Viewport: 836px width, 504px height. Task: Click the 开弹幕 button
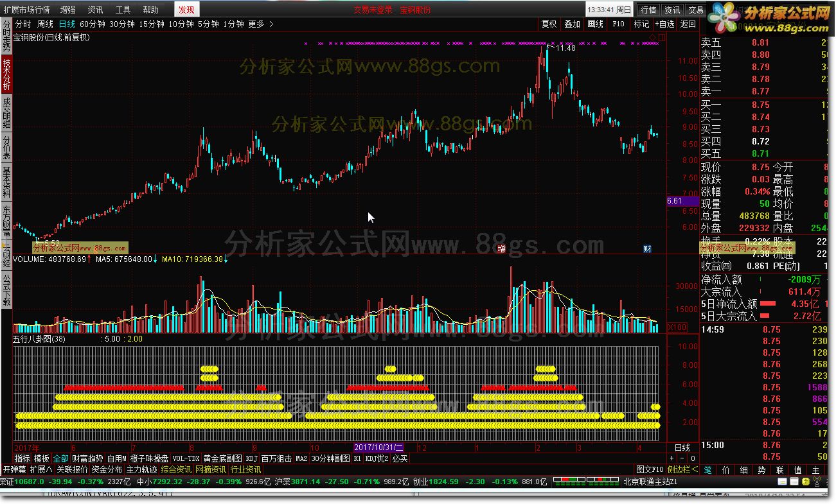pos(15,469)
